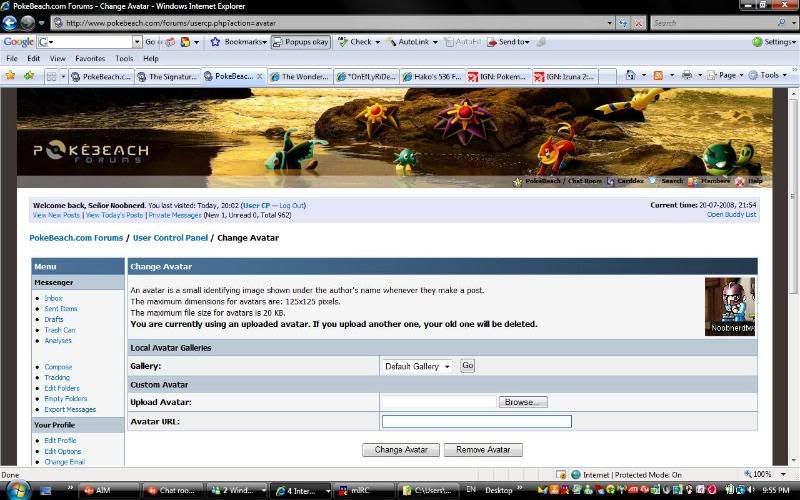Open the address bar history dropdown
This screenshot has width=800, height=500.
pos(609,23)
